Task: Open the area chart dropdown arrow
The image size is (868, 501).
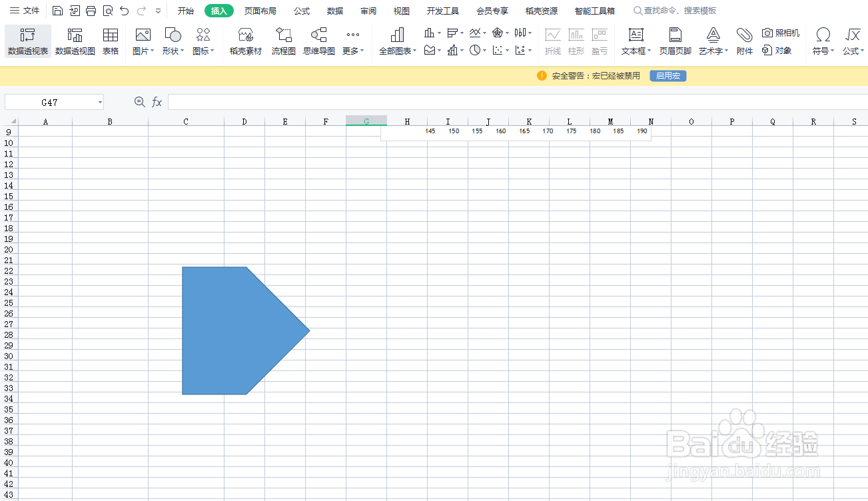Action: click(440, 51)
